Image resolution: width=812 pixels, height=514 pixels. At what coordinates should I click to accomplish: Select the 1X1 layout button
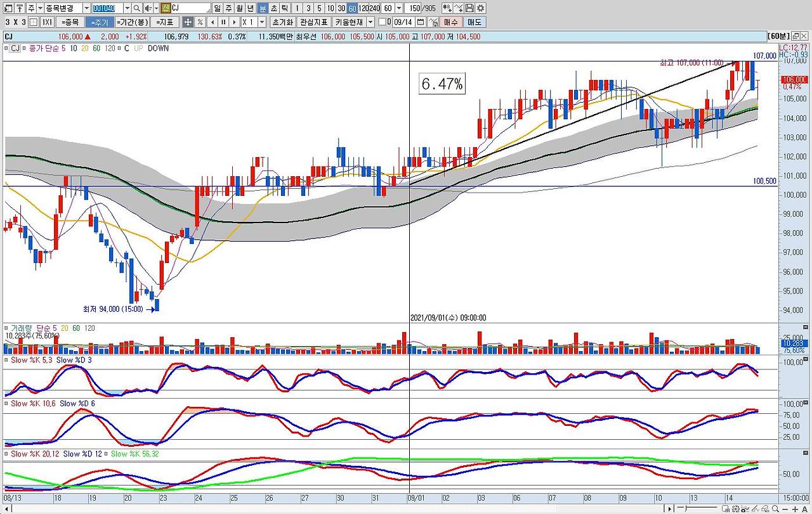click(x=47, y=22)
